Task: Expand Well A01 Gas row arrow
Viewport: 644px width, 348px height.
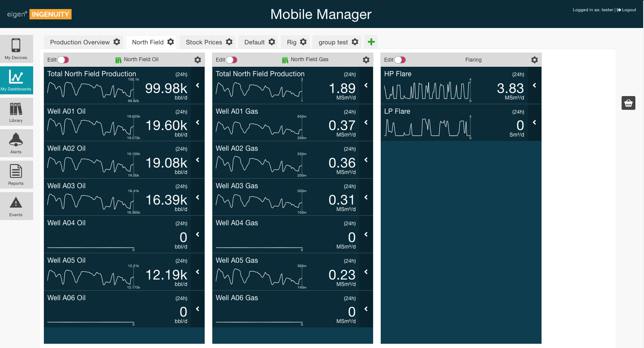Action: (366, 122)
